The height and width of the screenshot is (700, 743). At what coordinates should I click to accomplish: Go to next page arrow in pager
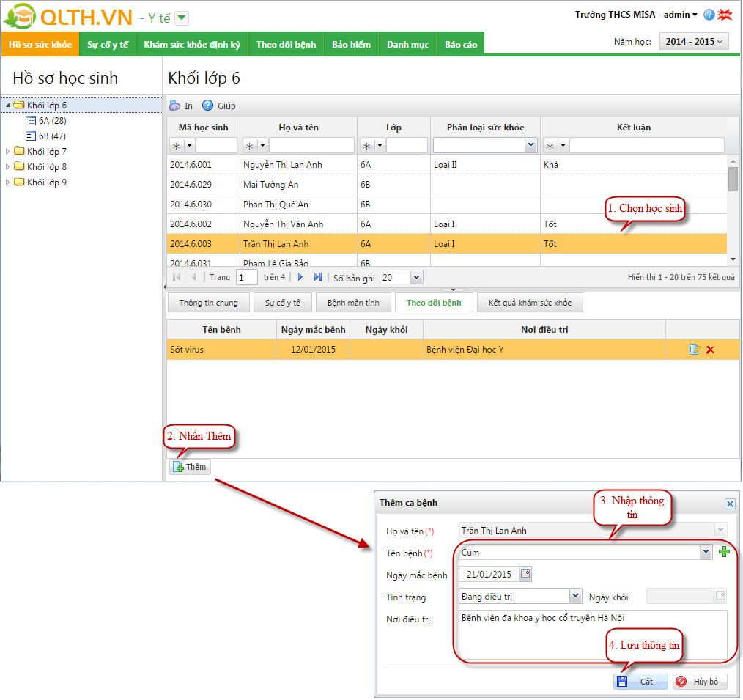300,277
